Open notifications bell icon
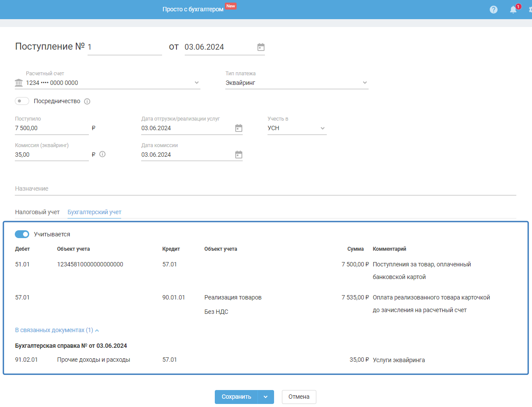532x407 pixels. [x=513, y=10]
